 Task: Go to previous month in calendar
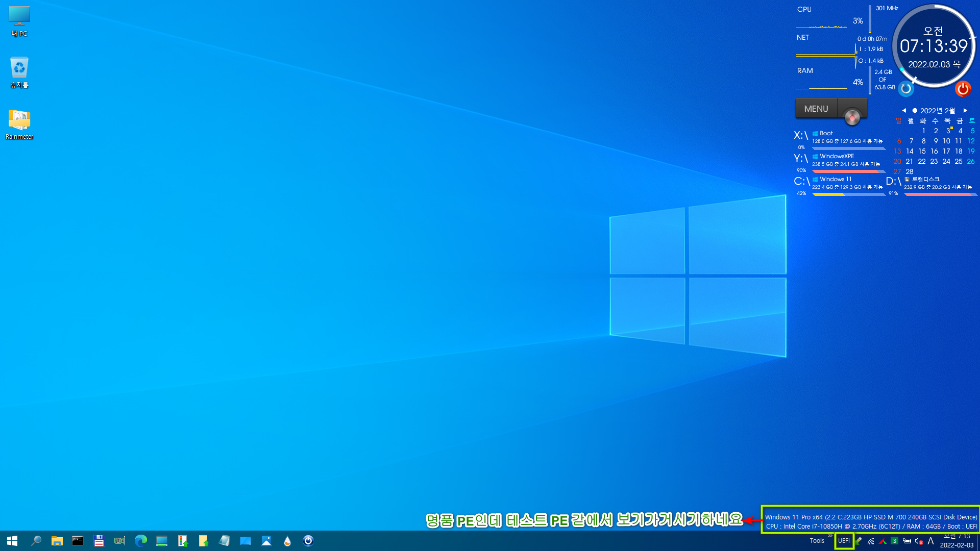(x=904, y=110)
